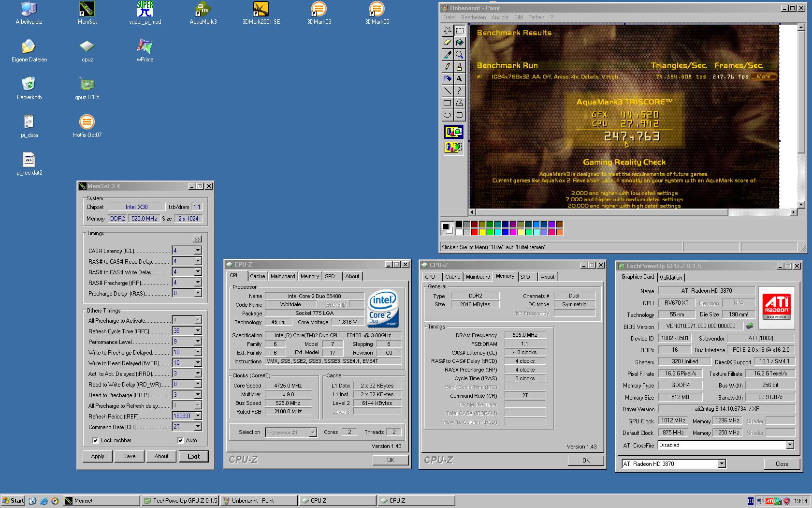Image resolution: width=812 pixels, height=508 pixels.
Task: Enable transparent selection mode in Paint options
Action: (x=453, y=147)
